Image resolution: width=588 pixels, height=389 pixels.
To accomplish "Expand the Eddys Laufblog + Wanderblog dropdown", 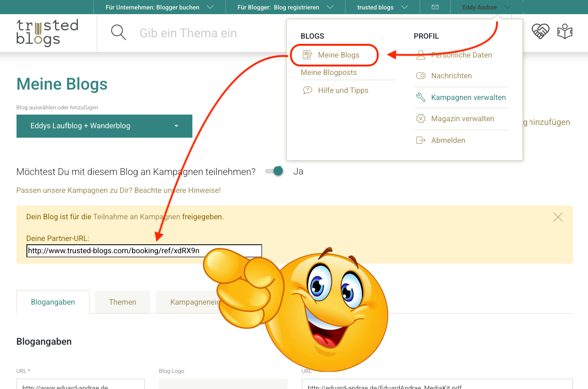I will point(104,126).
